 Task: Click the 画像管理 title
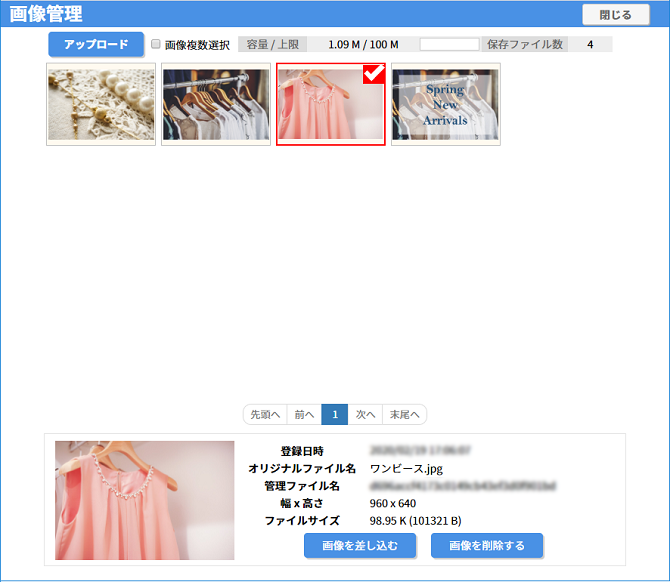(x=46, y=14)
